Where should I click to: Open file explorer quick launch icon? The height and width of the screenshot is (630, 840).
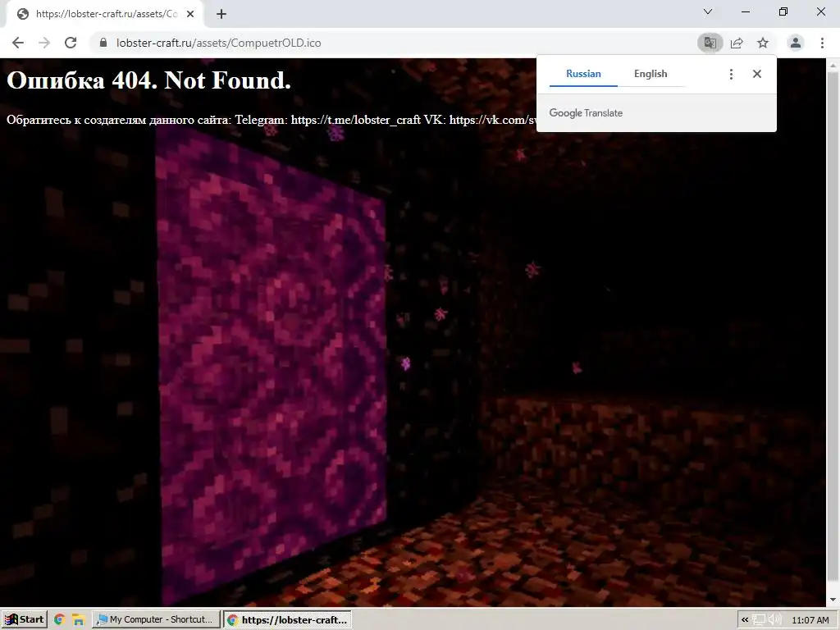pos(79,620)
